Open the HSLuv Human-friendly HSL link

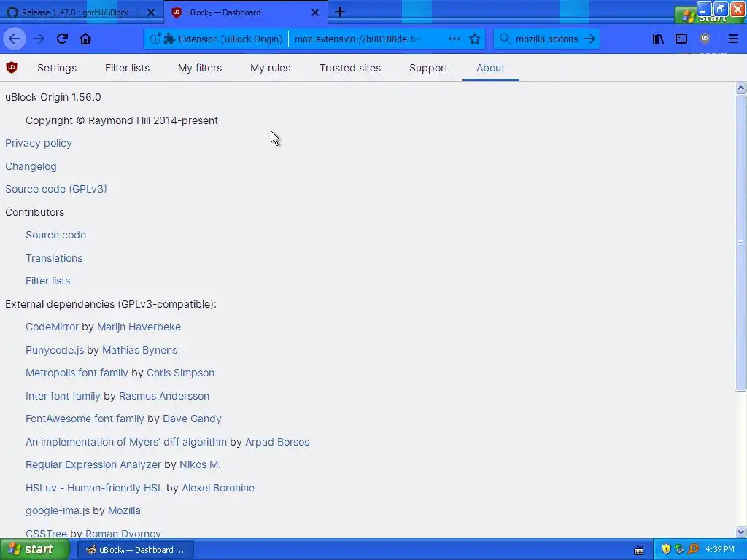tap(94, 488)
